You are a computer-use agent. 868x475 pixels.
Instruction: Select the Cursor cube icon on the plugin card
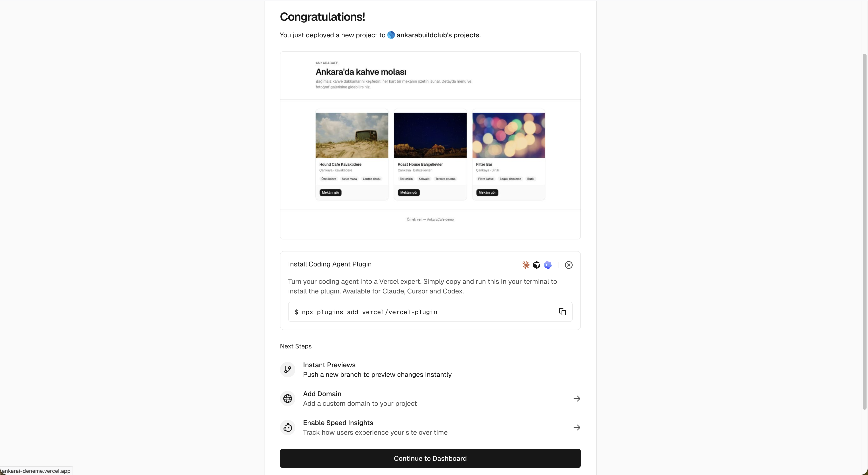(536, 265)
